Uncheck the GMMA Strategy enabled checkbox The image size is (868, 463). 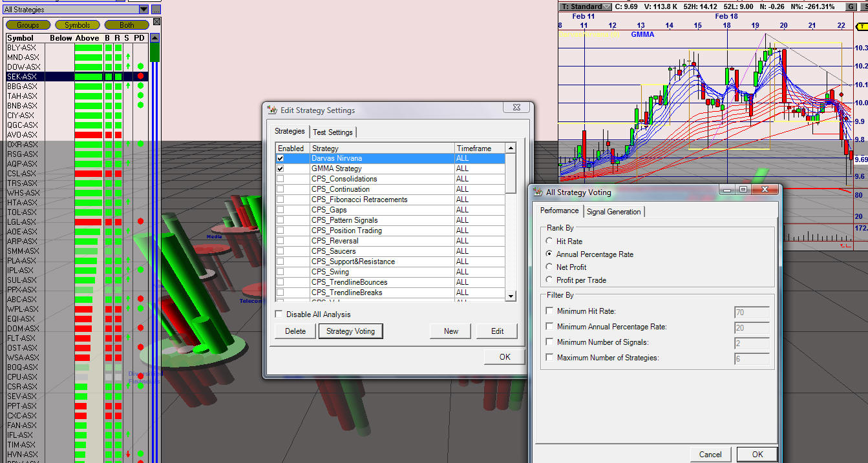(x=280, y=169)
